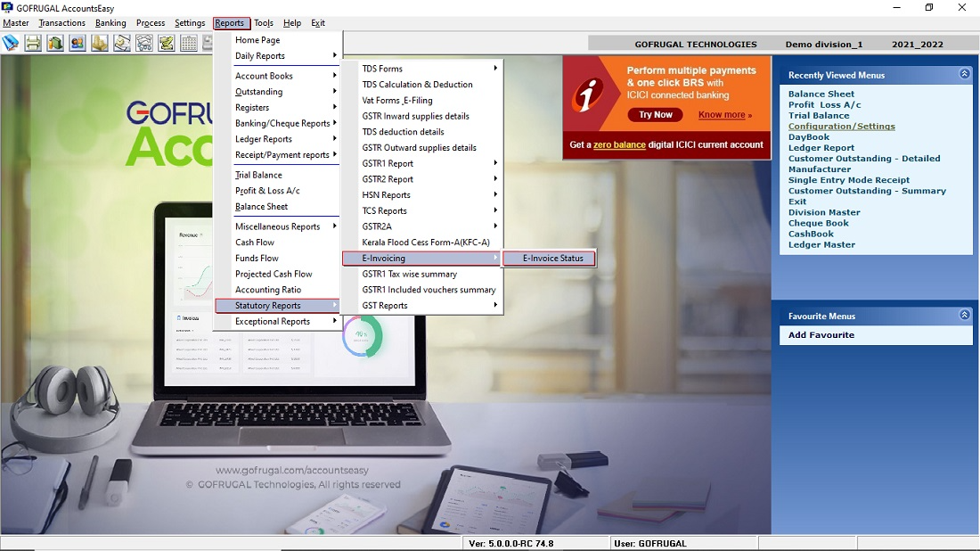Click the Know more link
The image size is (980, 551).
click(x=724, y=114)
